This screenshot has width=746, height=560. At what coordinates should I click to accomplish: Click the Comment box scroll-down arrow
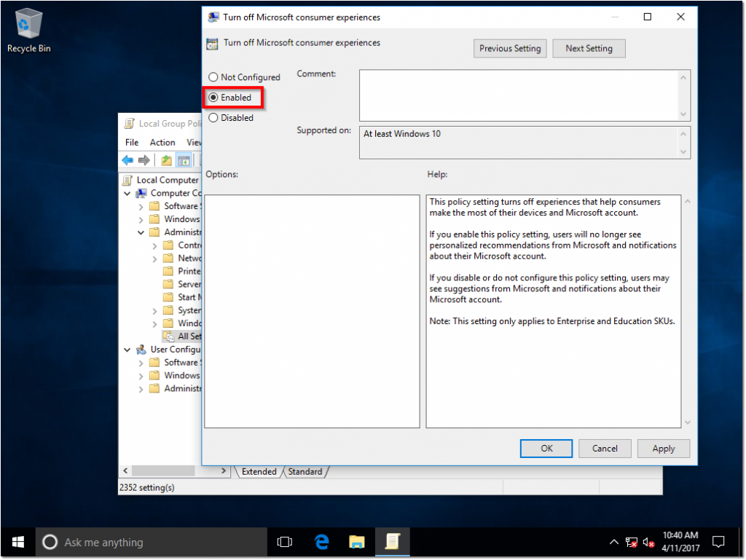pos(683,114)
